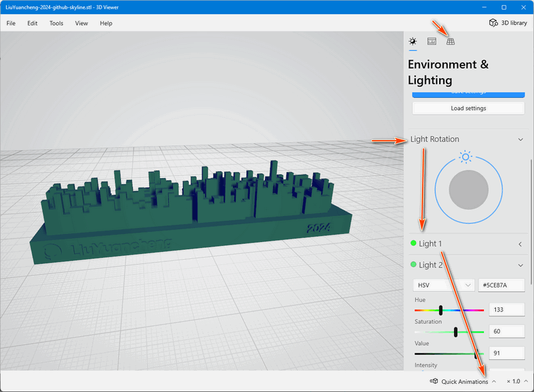Toggle the Light 1 green indicator
The width and height of the screenshot is (534, 392).
[413, 243]
